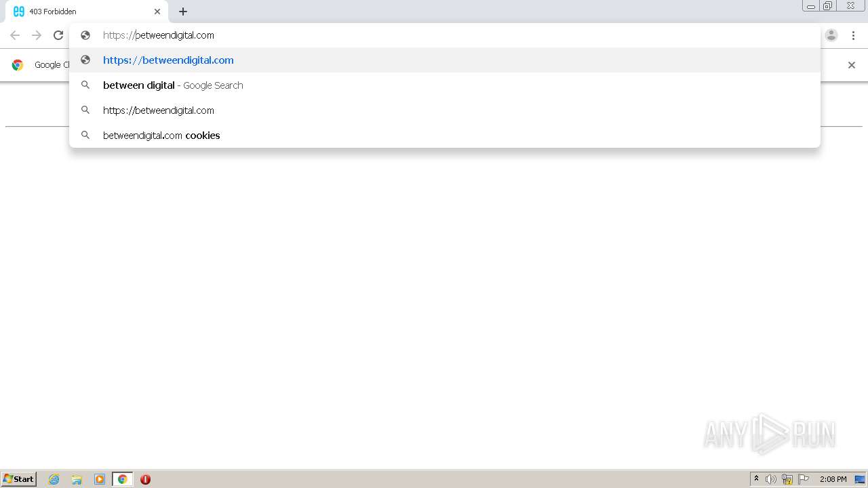Open Windows Explorer folder from taskbar

[x=77, y=479]
